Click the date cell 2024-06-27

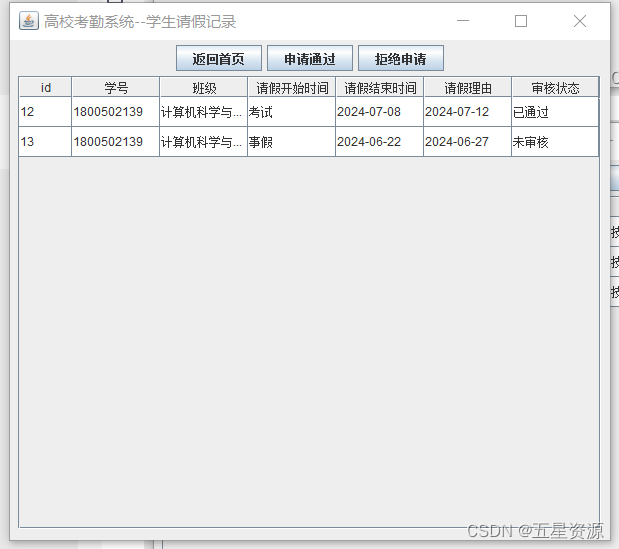point(468,142)
